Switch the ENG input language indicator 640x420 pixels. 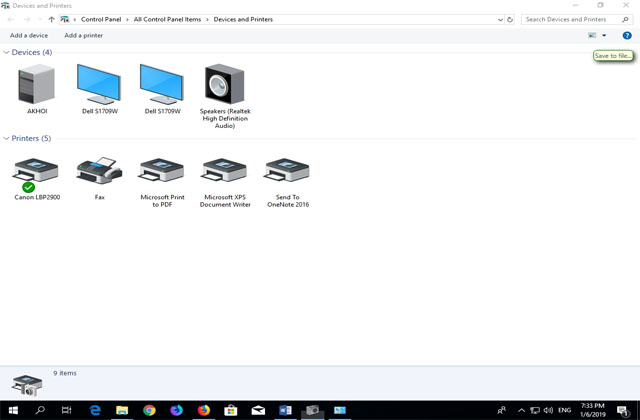tap(564, 410)
